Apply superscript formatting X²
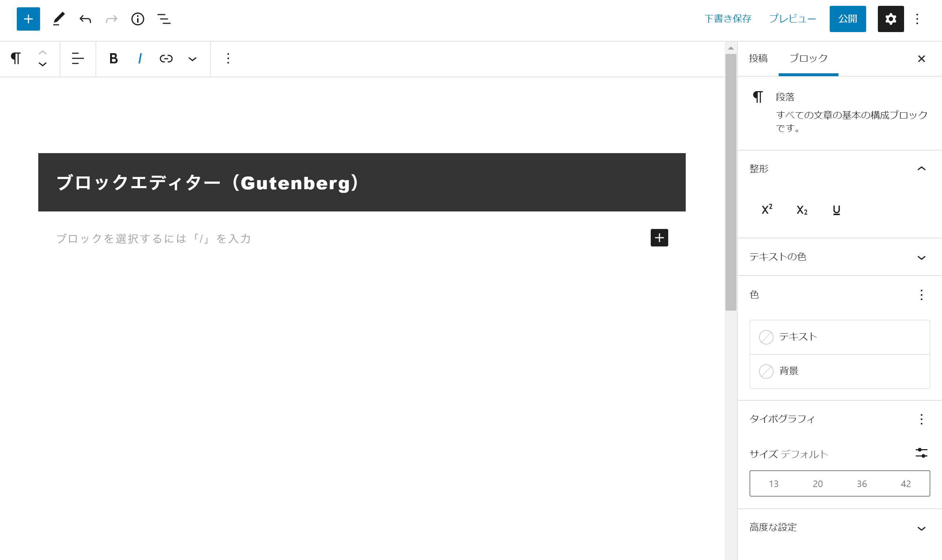 point(767,209)
